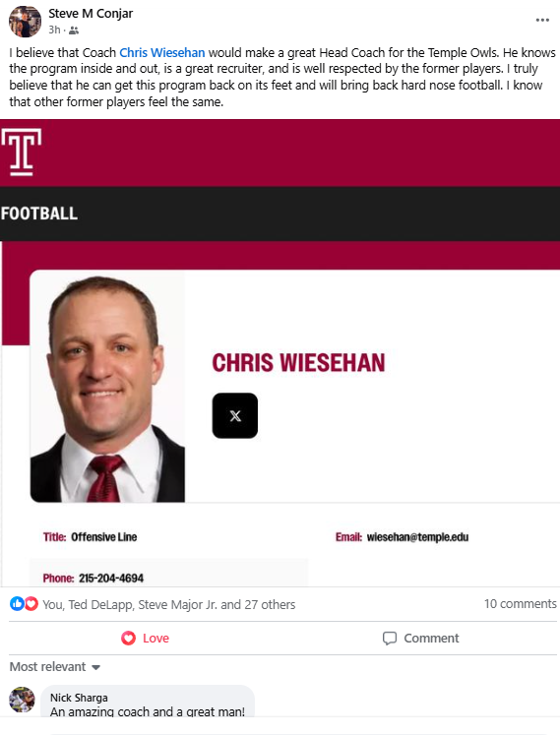Toggle the Love reaction button
The image size is (560, 735).
coord(145,638)
